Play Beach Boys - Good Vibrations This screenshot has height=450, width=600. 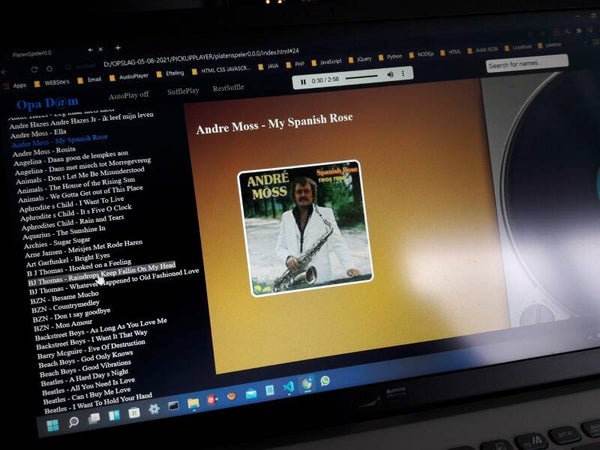(x=86, y=368)
